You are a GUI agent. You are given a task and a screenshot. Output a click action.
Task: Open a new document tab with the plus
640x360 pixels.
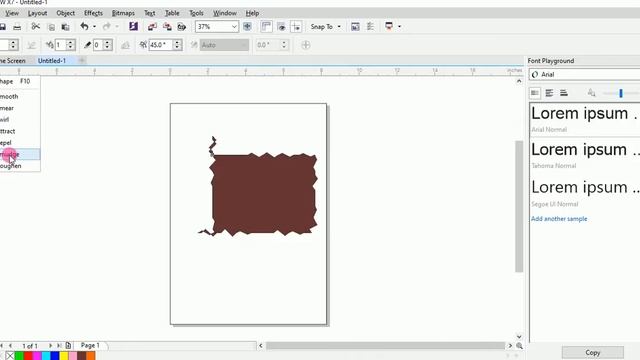[82, 60]
